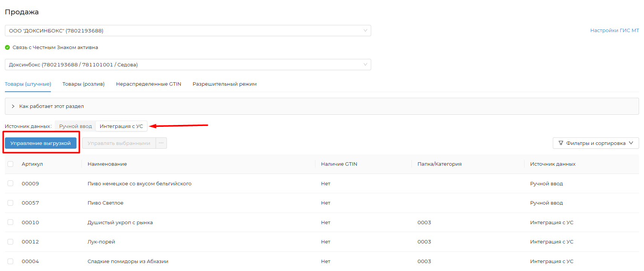Select the checkbox for Пиво Светлое row
644x271 pixels.
[11, 203]
